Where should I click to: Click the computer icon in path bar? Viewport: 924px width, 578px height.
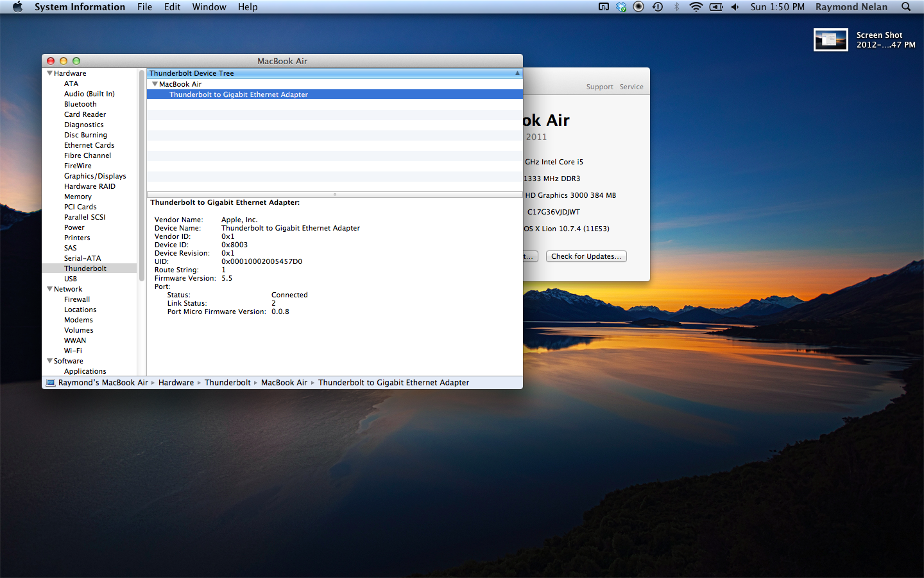(51, 383)
